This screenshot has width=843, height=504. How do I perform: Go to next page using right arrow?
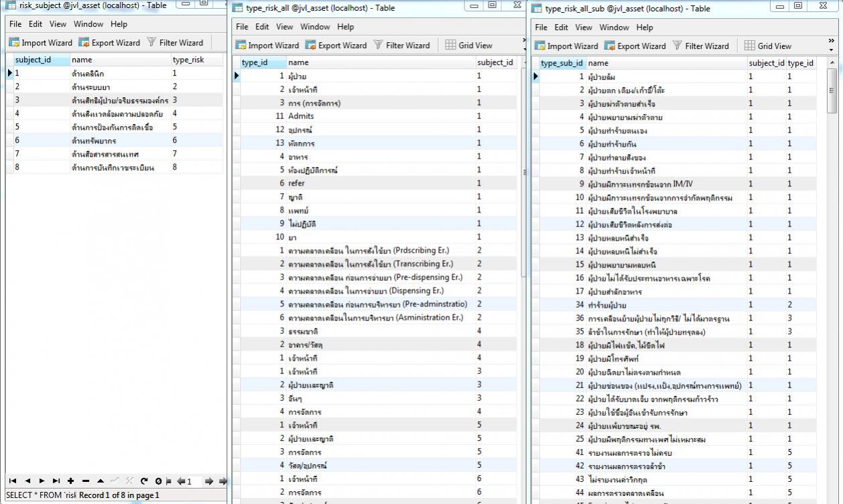pos(209,481)
